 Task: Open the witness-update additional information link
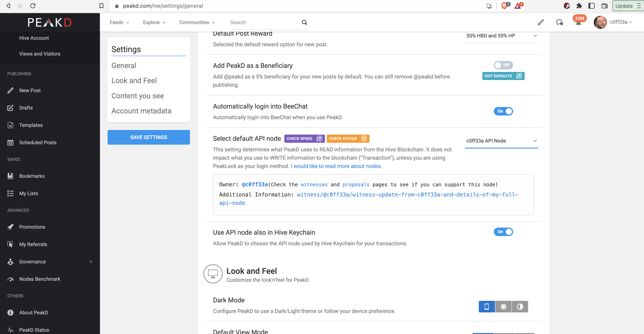(369, 199)
